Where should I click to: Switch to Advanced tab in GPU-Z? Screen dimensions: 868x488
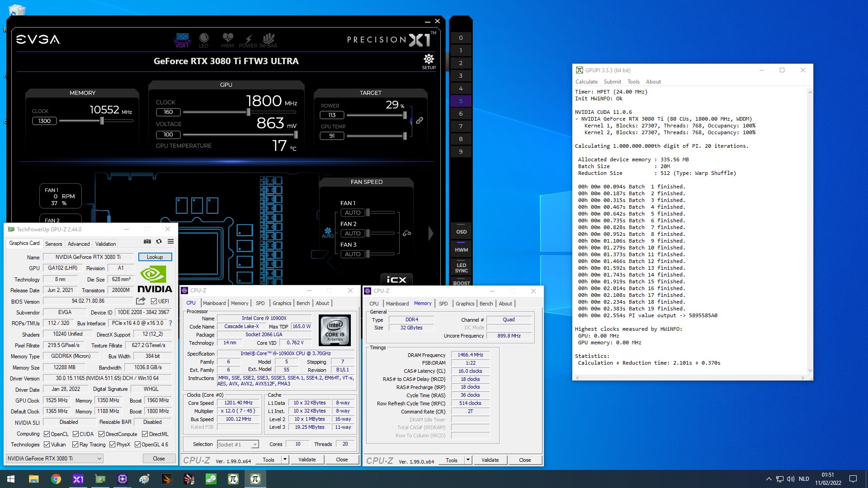(79, 244)
